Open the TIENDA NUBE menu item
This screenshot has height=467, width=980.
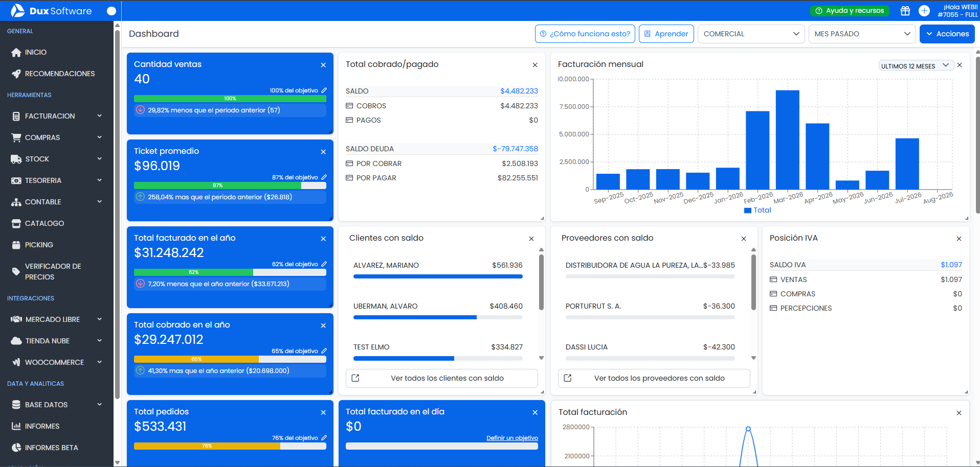tap(57, 341)
